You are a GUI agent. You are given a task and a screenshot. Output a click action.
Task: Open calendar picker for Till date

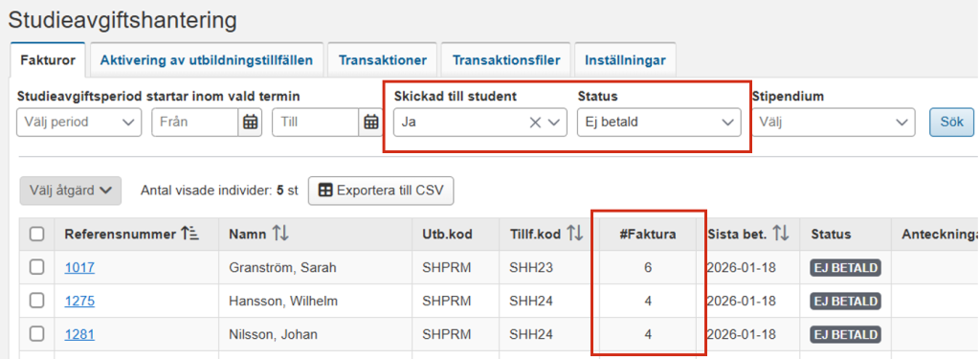tap(371, 122)
